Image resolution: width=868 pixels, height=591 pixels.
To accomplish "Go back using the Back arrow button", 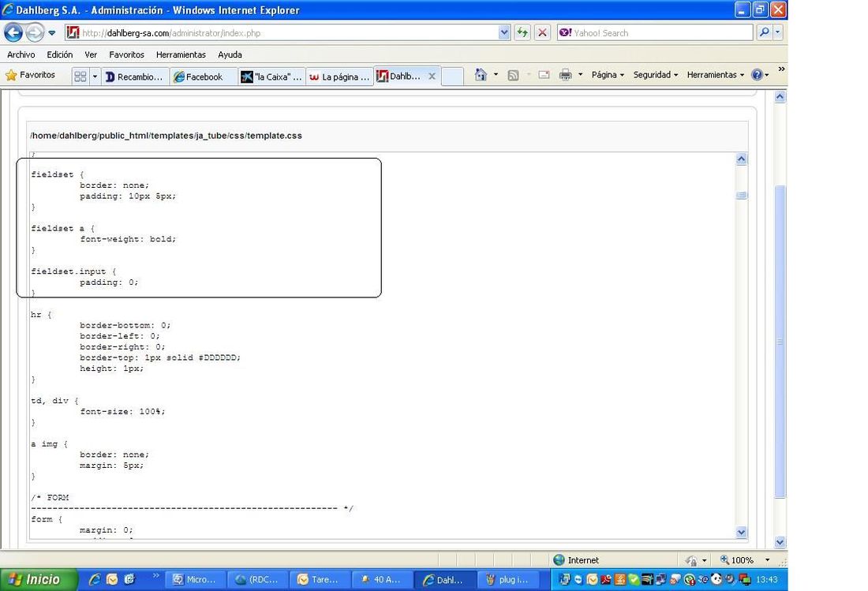I will (x=13, y=32).
